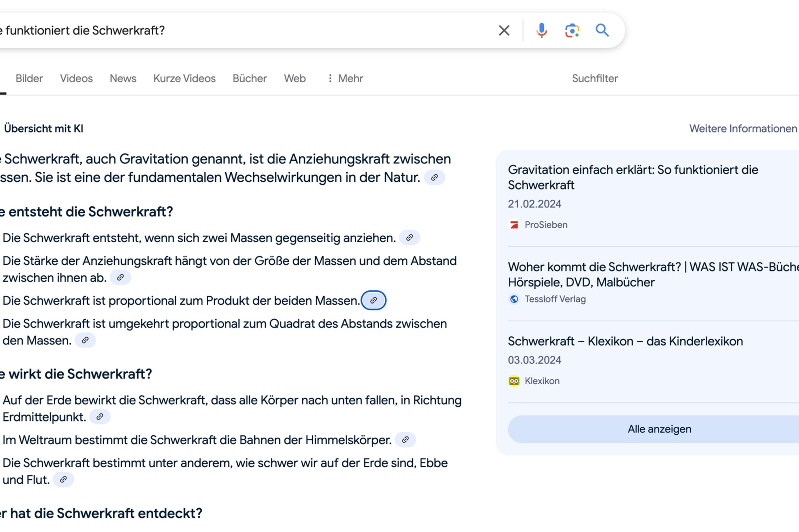Open source link icon after 'den Massen.'
The width and height of the screenshot is (799, 532).
click(x=85, y=340)
